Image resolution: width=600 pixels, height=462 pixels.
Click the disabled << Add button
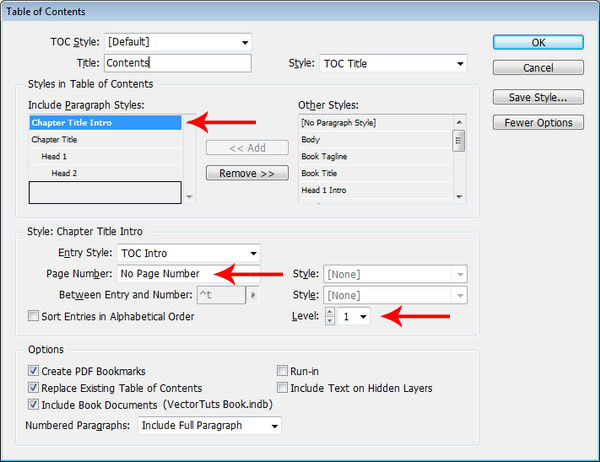tap(247, 148)
